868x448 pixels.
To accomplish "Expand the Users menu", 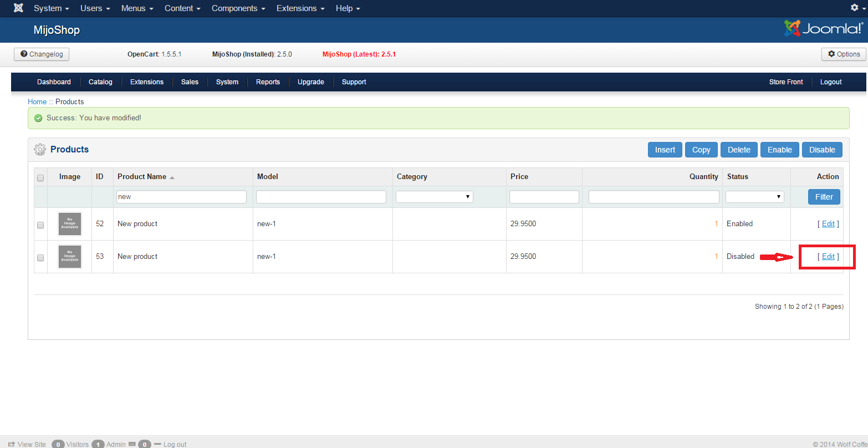I will click(95, 8).
